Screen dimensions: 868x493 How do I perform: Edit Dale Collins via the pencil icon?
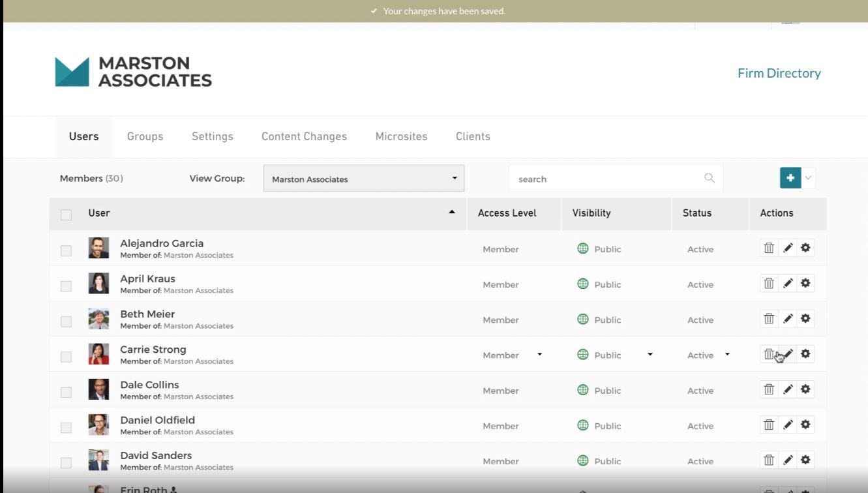pyautogui.click(x=787, y=389)
